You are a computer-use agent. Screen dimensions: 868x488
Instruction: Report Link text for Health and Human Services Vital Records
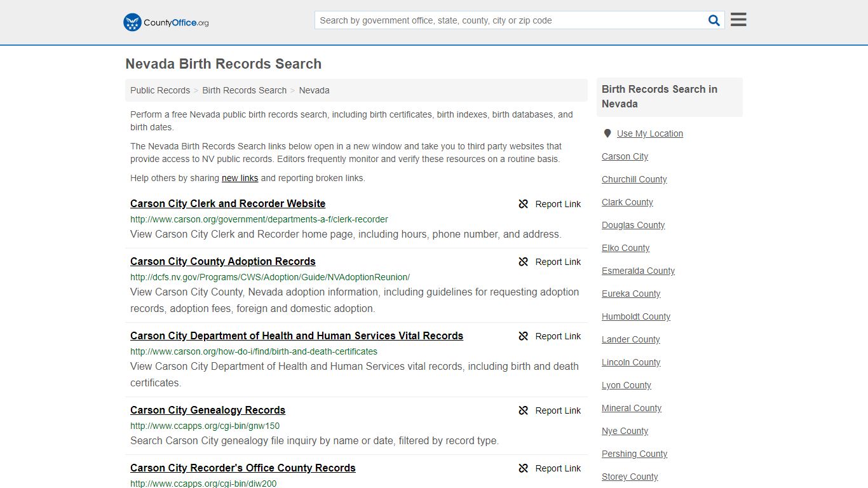[558, 336]
